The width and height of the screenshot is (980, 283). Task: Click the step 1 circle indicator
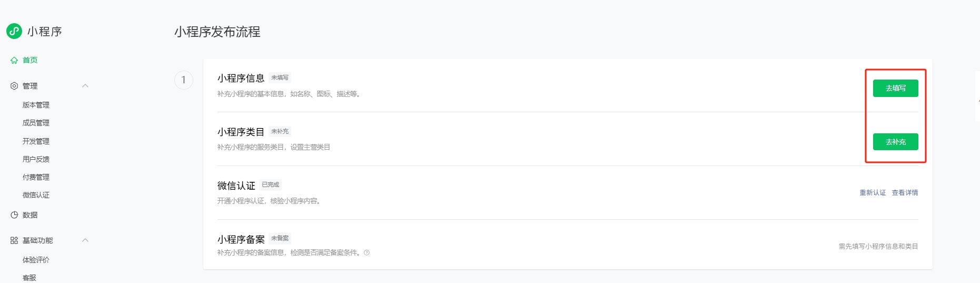point(184,80)
